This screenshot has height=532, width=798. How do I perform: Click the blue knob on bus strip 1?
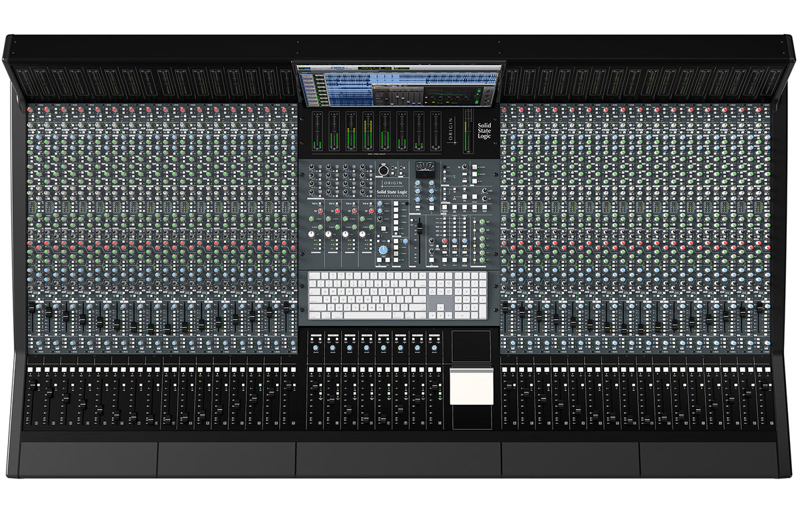316,348
